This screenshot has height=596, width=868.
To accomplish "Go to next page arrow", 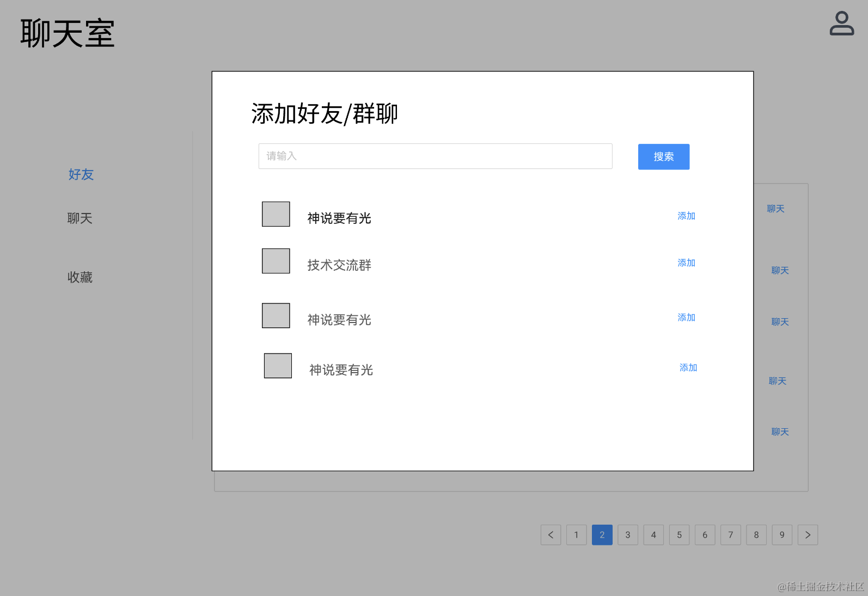I will click(808, 535).
